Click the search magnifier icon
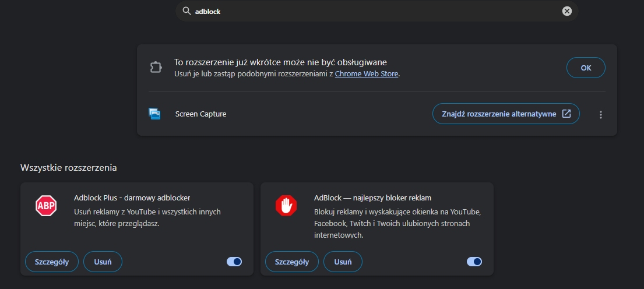Image resolution: width=644 pixels, height=289 pixels. point(187,12)
